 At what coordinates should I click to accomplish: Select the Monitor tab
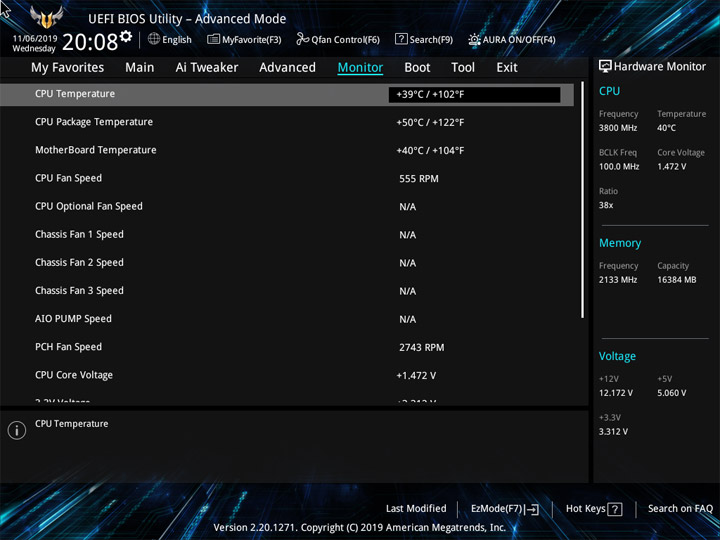click(x=360, y=68)
